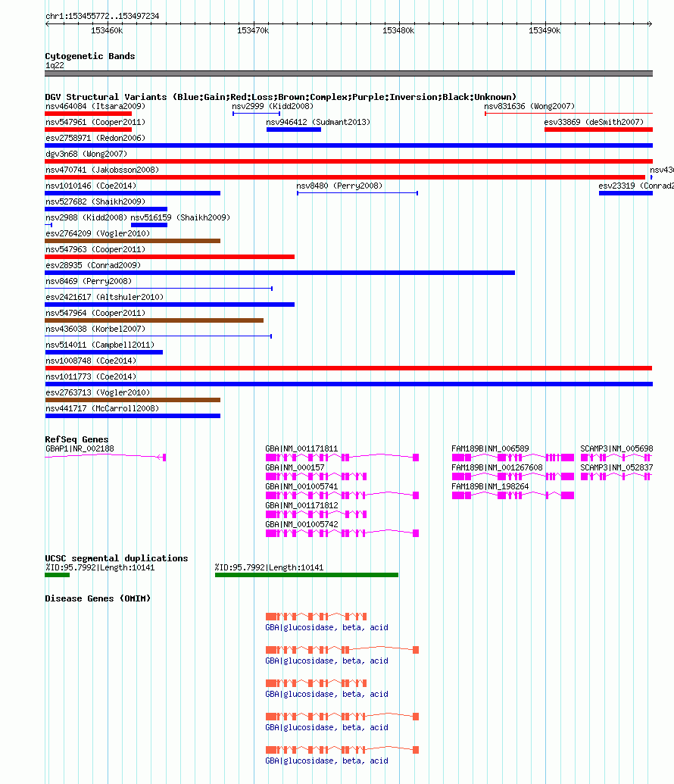
Task: Open nsv1010146 (Coe2014) variant details
Action: (x=133, y=193)
